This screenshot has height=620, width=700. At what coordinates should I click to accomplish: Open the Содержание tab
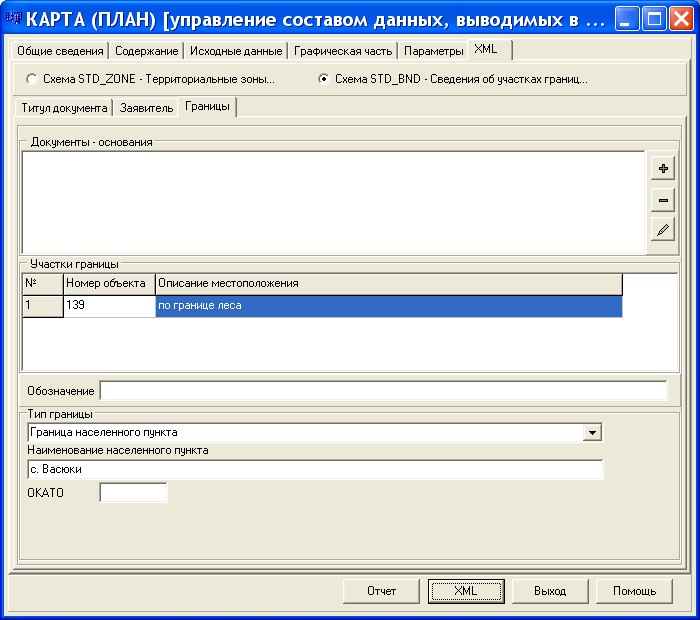coord(146,50)
